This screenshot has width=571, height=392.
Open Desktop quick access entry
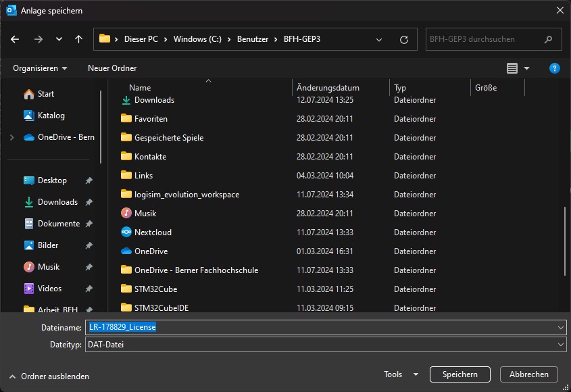pos(45,180)
